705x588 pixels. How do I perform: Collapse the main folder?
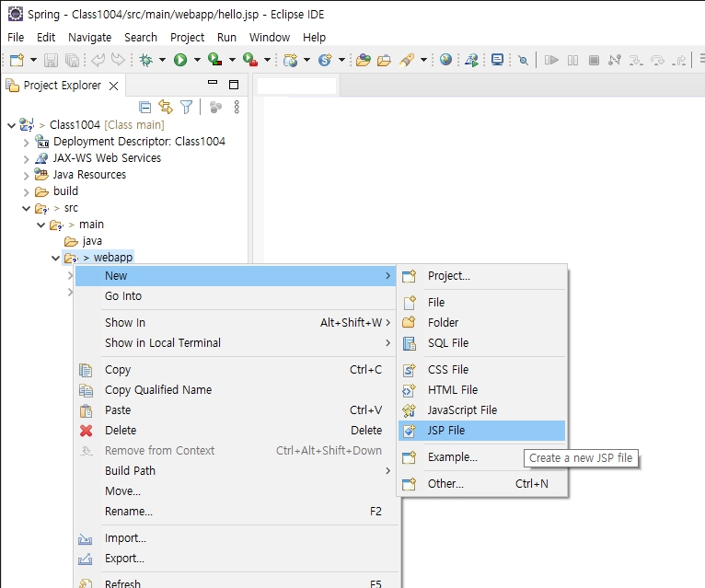coord(40,225)
